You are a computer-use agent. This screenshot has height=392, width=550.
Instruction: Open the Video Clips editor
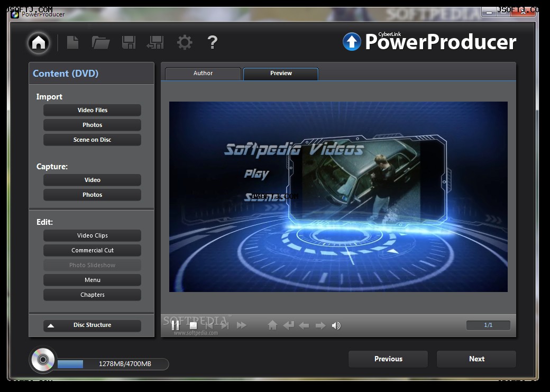(x=92, y=235)
